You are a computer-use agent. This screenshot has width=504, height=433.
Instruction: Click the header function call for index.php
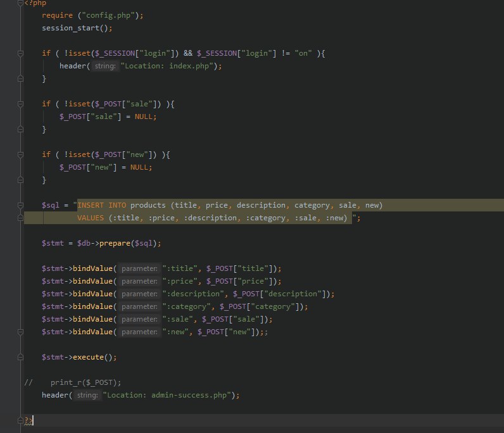click(73, 66)
